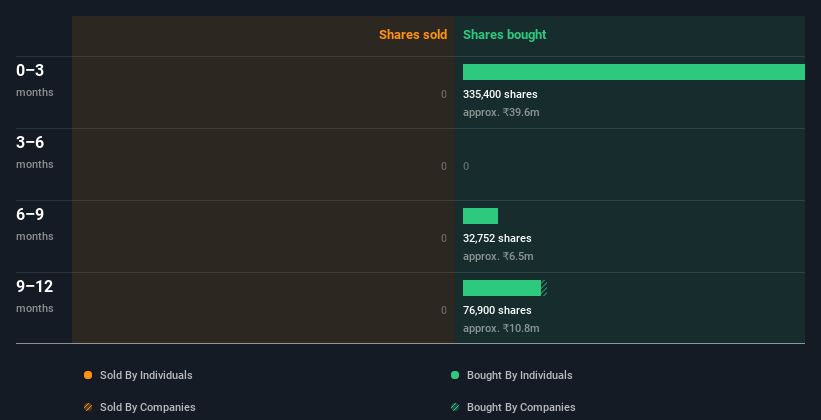821x420 pixels.
Task: Click the green Bought By Individuals legend dot
Action: tap(455, 375)
